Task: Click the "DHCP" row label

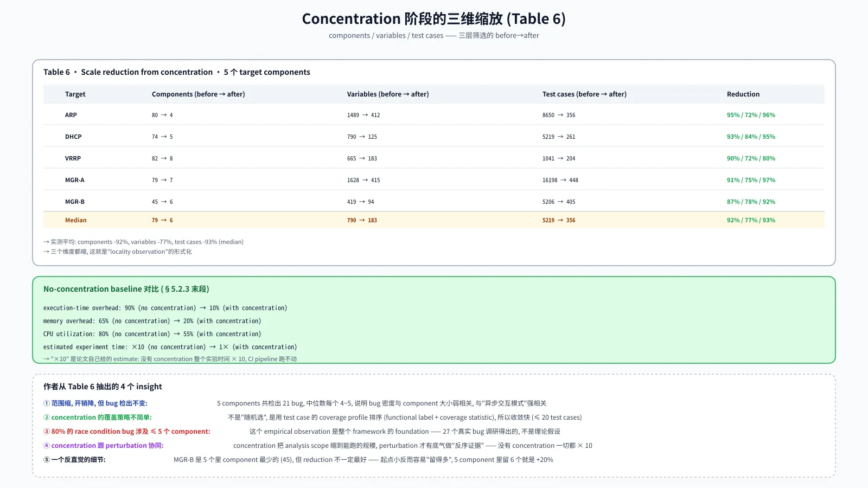Action: tap(73, 137)
